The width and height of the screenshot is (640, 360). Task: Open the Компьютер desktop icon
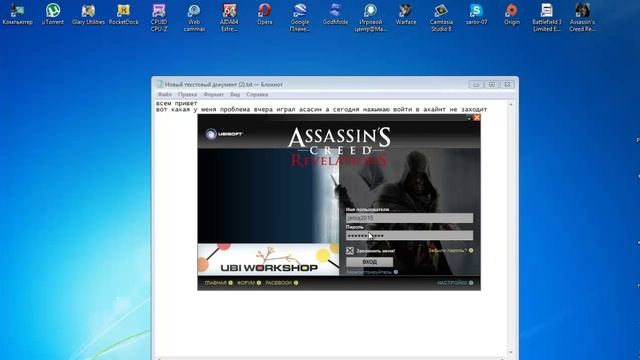[x=17, y=14]
